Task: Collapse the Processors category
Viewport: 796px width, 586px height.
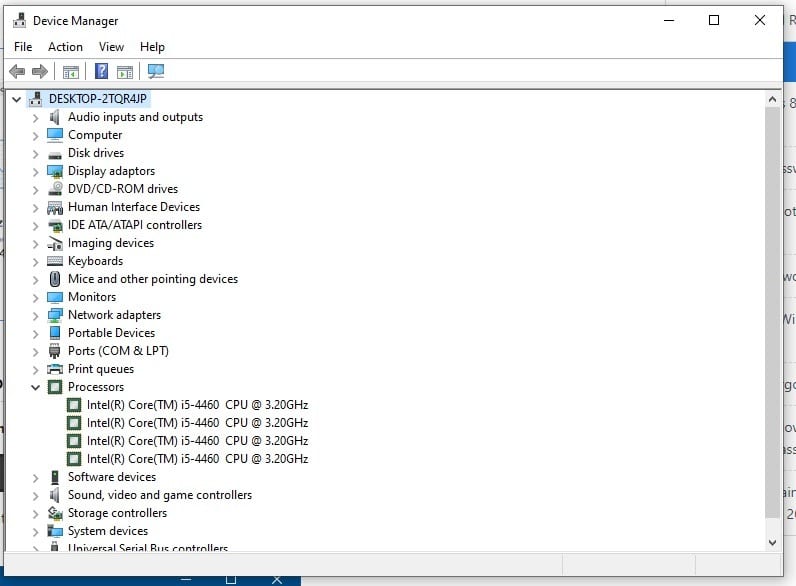Action: pyautogui.click(x=35, y=387)
